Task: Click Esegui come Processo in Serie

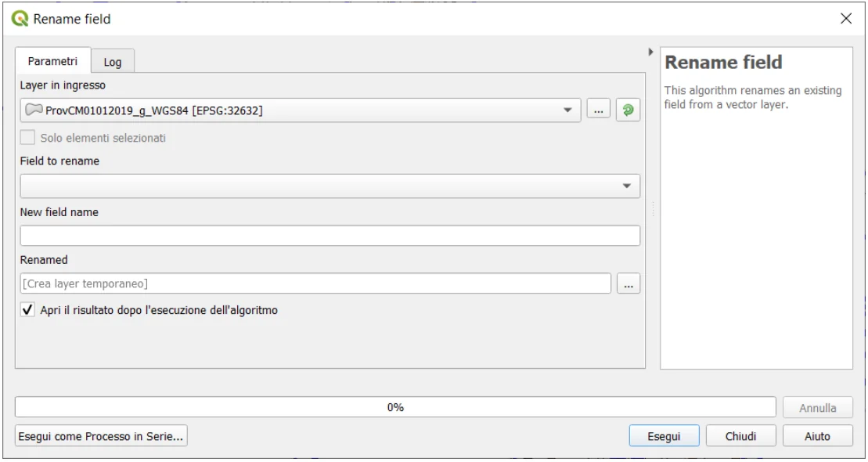Action: 101,436
